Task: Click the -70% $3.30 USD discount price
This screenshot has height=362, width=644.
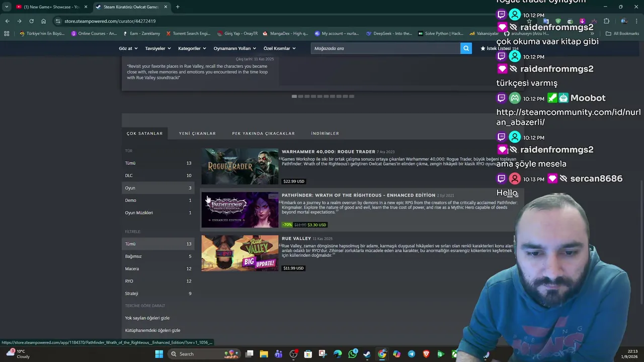Action: [x=304, y=225]
